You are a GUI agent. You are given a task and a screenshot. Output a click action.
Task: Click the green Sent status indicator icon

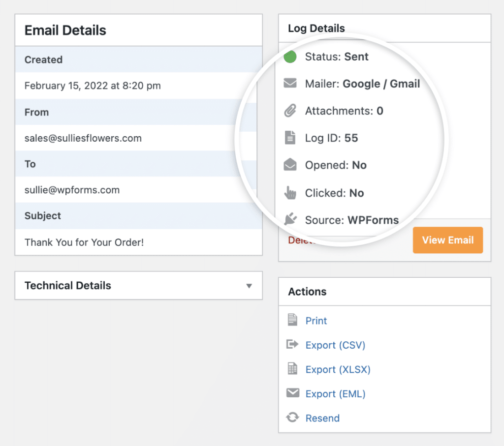[x=290, y=57]
